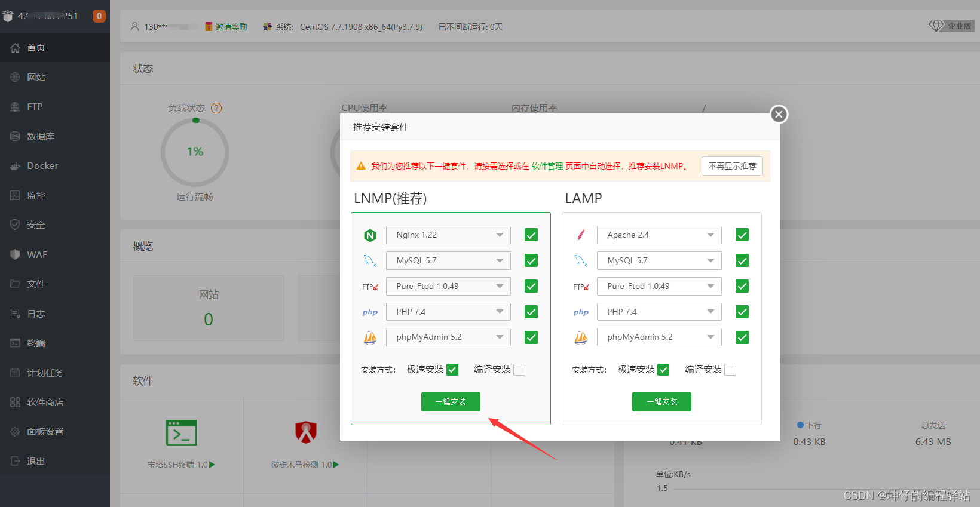The height and width of the screenshot is (507, 980).
Task: Click the 监控 monitor icon
Action: [15, 195]
